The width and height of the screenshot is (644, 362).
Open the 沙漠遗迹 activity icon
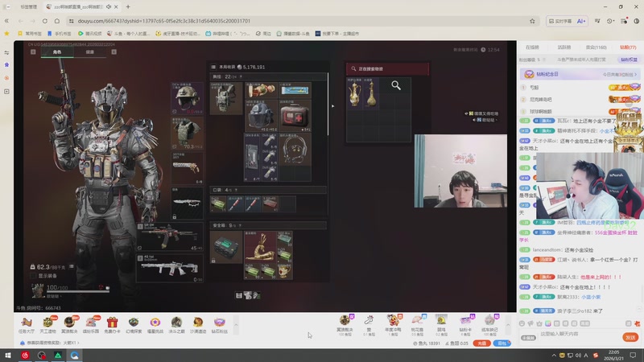tap(197, 326)
